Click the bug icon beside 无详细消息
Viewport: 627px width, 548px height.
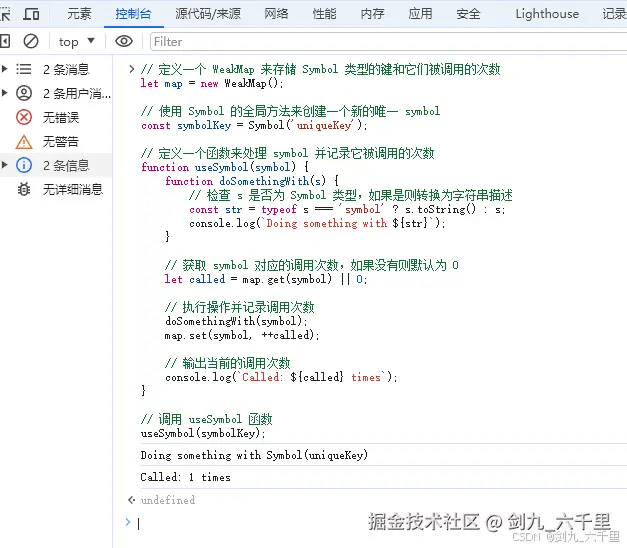tap(24, 189)
